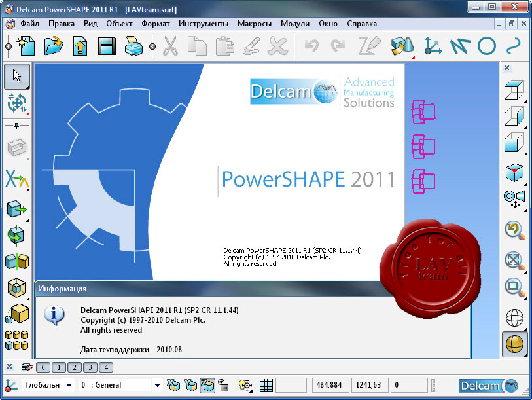
Task: Click the zoom box magnifier icon
Action: pyautogui.click(x=515, y=287)
